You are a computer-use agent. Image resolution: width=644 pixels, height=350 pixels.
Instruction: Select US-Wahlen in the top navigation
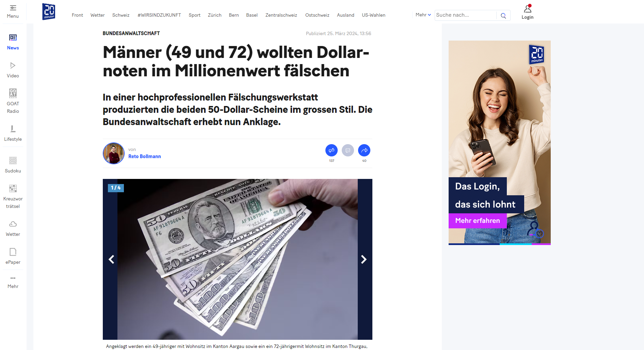pos(374,15)
